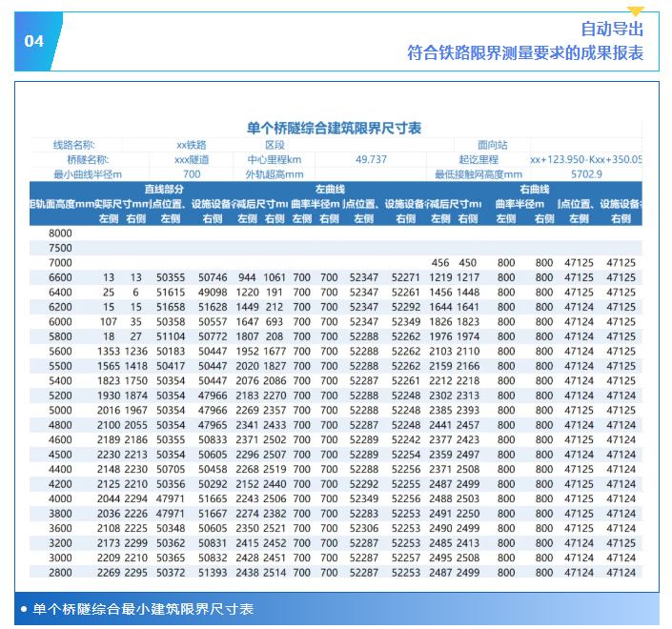Image resolution: width=672 pixels, height=629 pixels.
Task: Select the 起讫里程 label cell
Action: tap(479, 160)
